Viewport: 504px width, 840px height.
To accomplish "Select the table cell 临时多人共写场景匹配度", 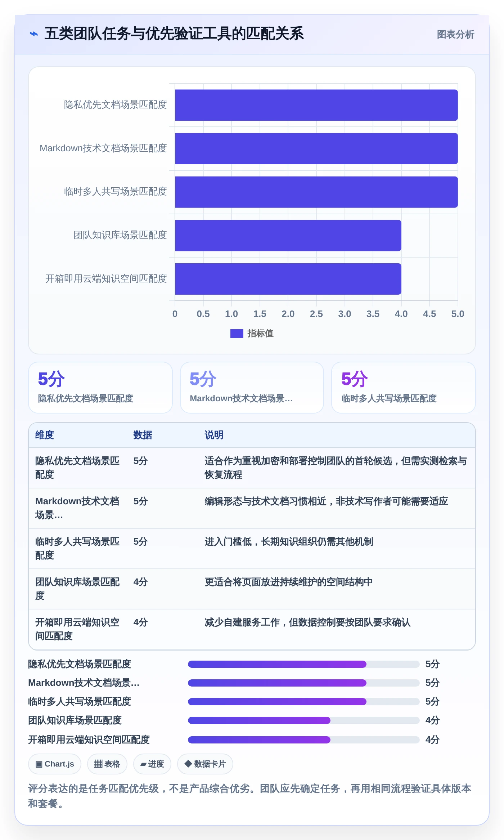I will pyautogui.click(x=77, y=549).
